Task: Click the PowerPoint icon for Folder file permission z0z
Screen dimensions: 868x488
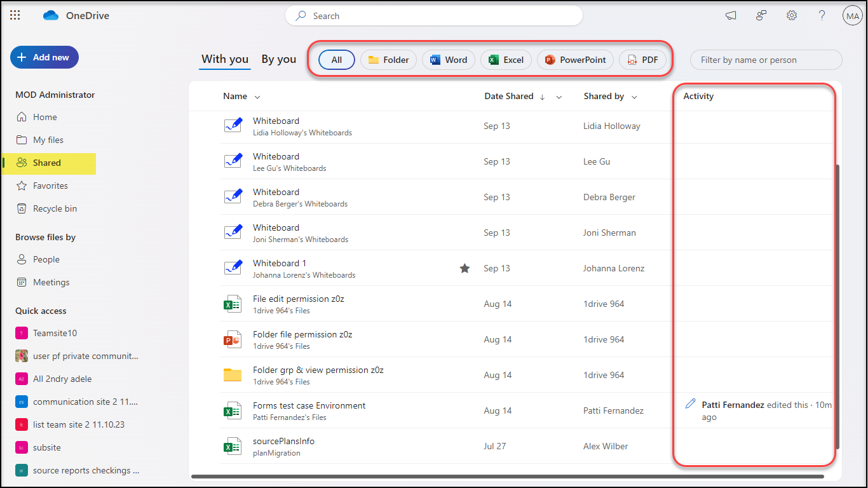Action: click(233, 340)
